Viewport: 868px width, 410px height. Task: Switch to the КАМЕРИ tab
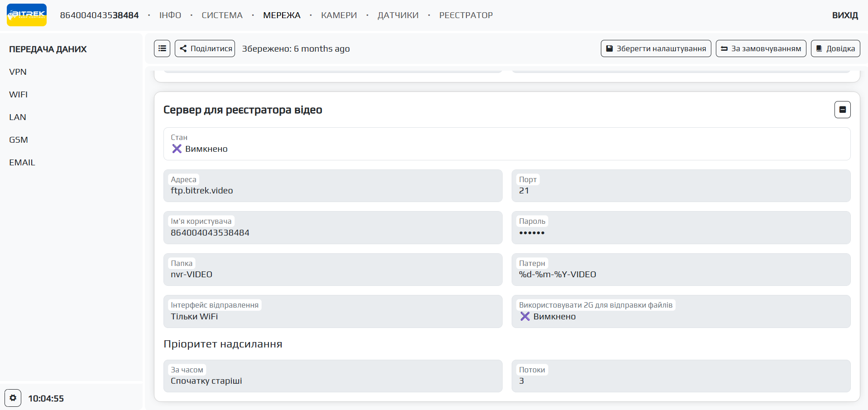(x=339, y=15)
